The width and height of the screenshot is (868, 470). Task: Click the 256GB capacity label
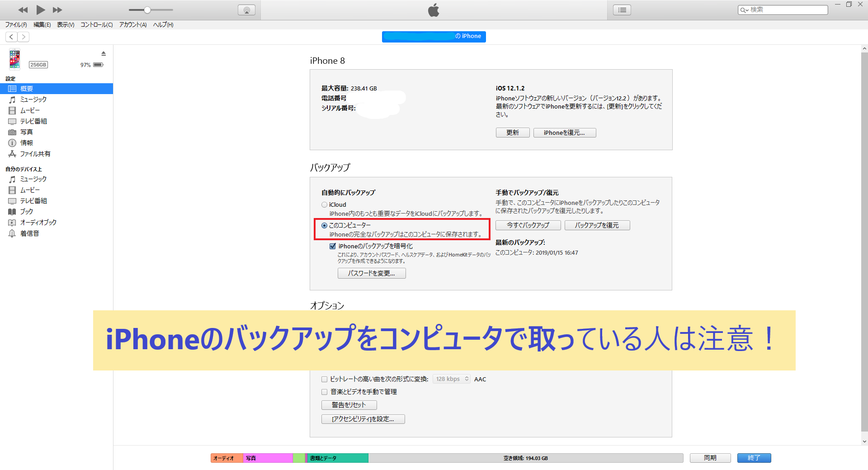tap(38, 65)
